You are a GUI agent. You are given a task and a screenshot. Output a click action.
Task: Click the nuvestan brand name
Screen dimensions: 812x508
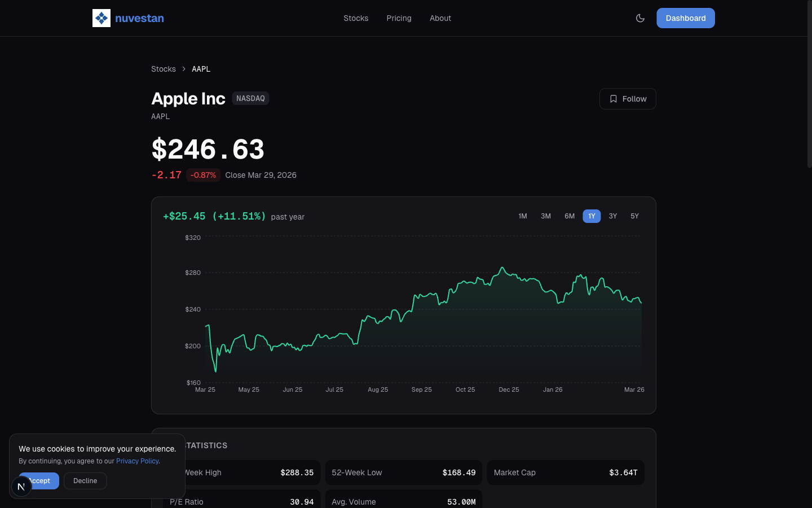coord(139,18)
